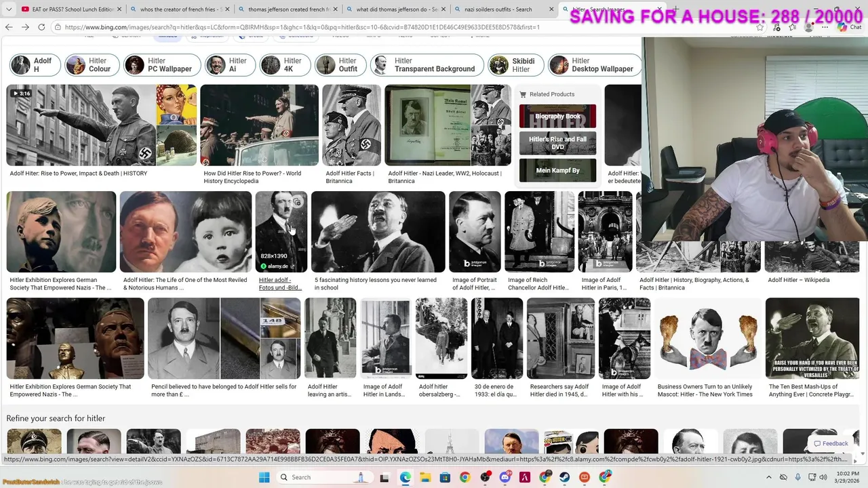Open Microsoft Edge from the taskbar

405,477
